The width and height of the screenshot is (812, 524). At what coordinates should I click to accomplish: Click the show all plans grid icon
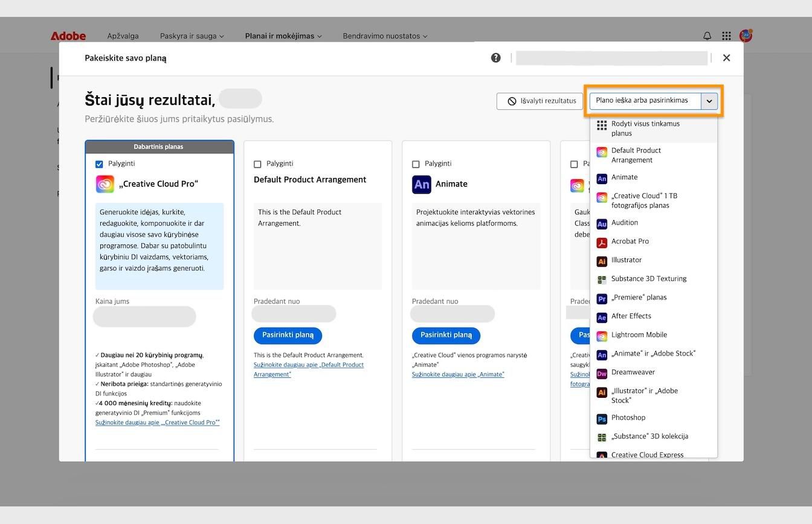point(602,125)
